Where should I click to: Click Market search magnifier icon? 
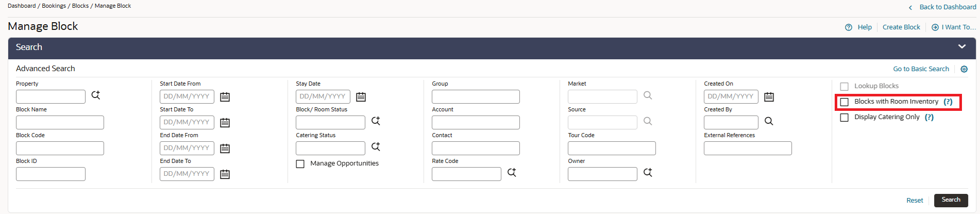648,95
